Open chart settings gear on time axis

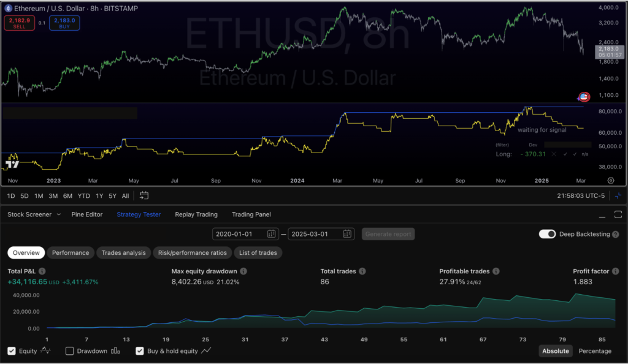pos(610,181)
